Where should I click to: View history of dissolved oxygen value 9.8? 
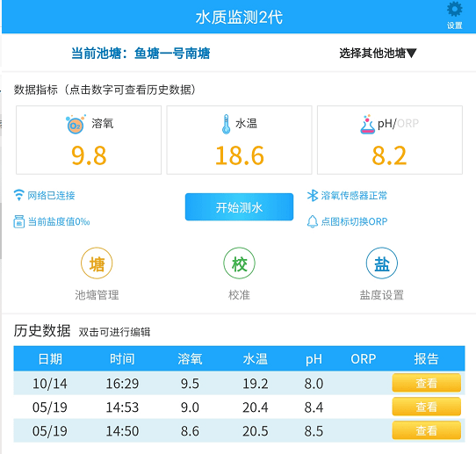89,155
